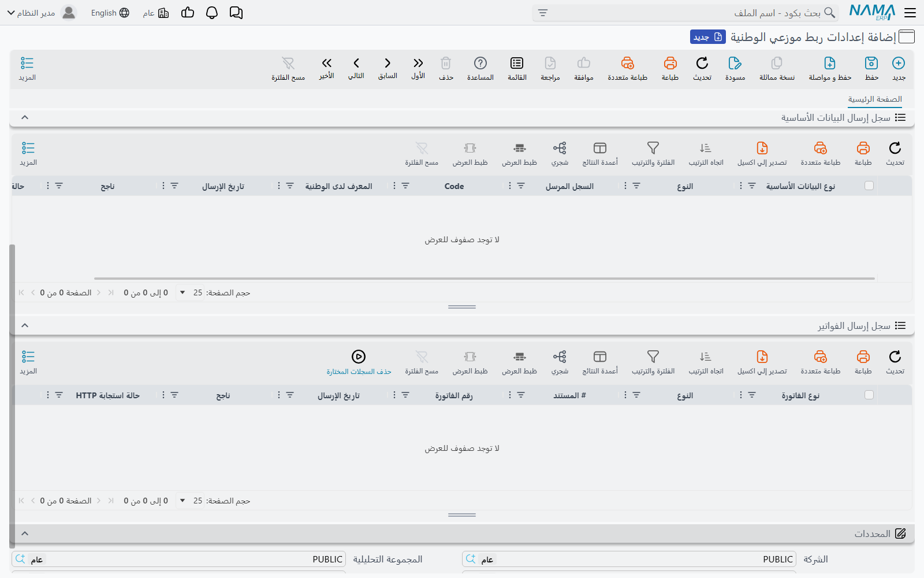This screenshot has height=578, width=924.
Task: Click حذف السجلات المختارة play icon
Action: (359, 357)
